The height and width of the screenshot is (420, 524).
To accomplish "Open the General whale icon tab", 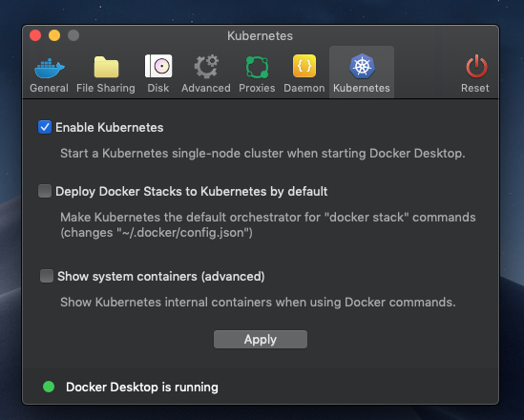I will pyautogui.click(x=49, y=68).
